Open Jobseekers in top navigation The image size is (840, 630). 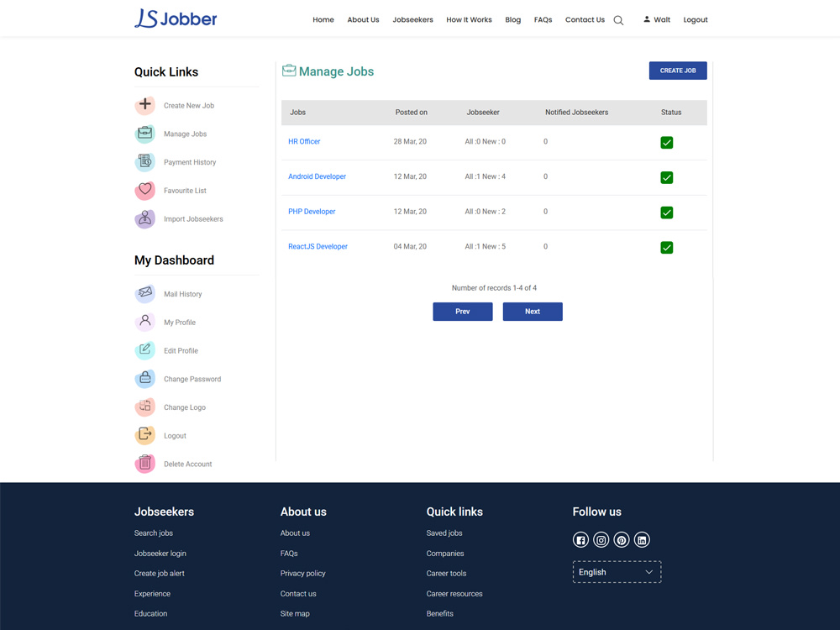coord(412,20)
